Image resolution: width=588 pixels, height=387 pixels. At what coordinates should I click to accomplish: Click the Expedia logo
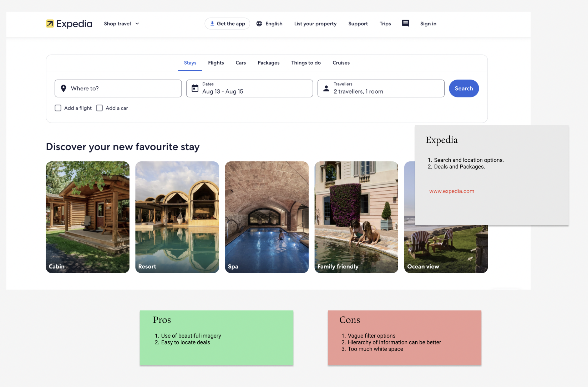point(69,24)
